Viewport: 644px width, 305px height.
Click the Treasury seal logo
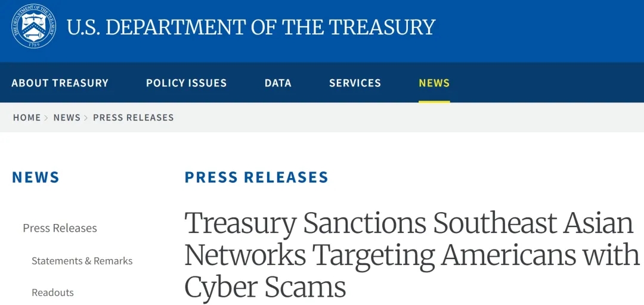tap(34, 26)
